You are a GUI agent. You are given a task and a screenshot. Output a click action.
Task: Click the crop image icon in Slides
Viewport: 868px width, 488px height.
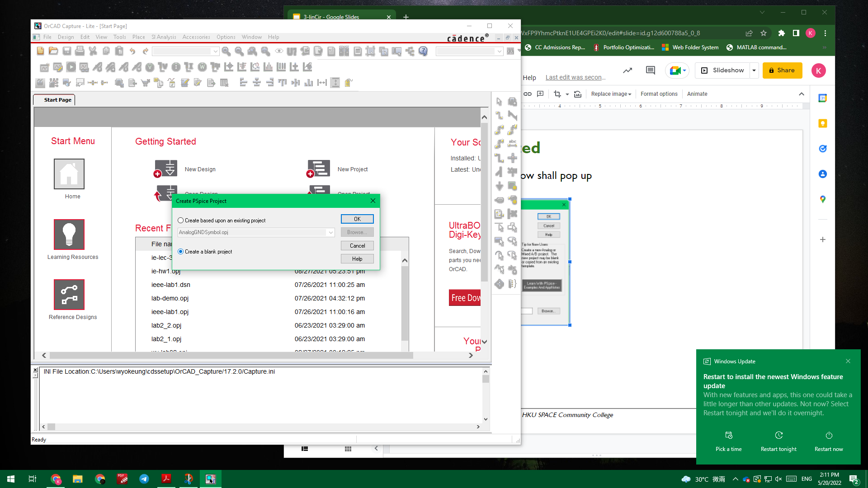[x=557, y=94]
